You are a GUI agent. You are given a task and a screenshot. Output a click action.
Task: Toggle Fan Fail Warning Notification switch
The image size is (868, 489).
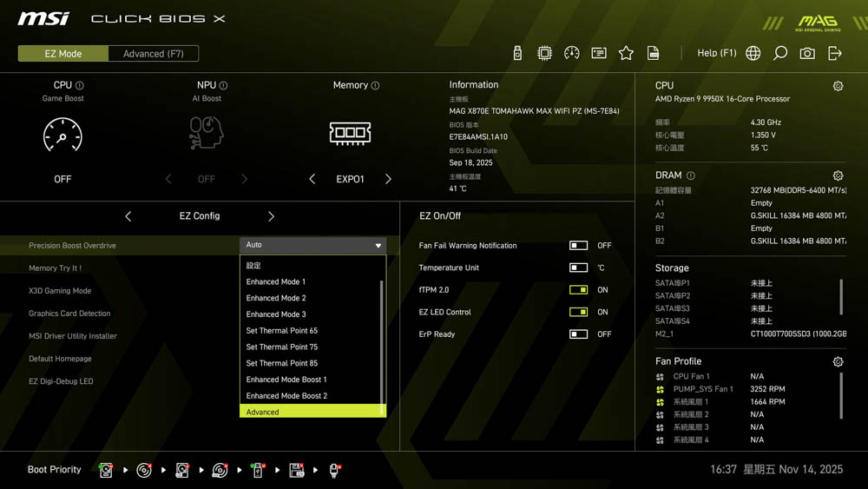tap(578, 246)
